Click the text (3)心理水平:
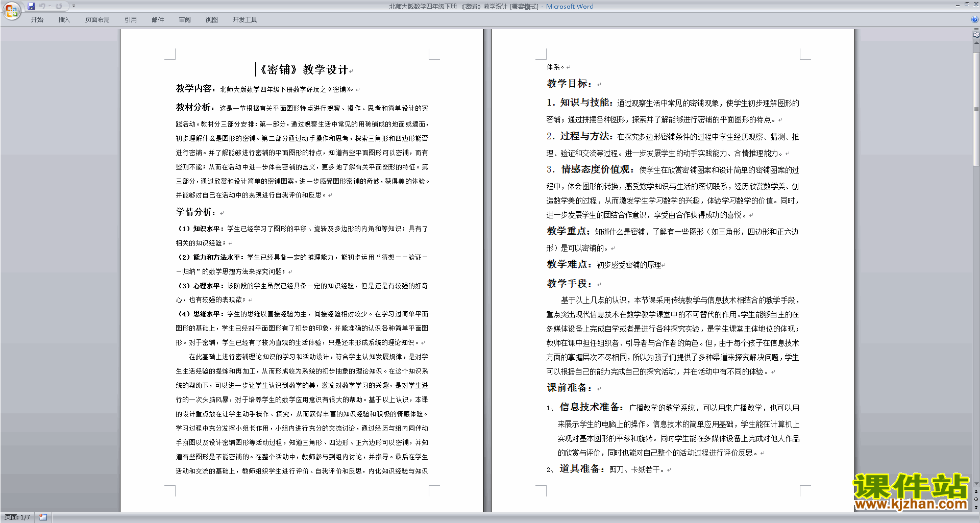Screen dimensions: 980x523 click(201, 286)
